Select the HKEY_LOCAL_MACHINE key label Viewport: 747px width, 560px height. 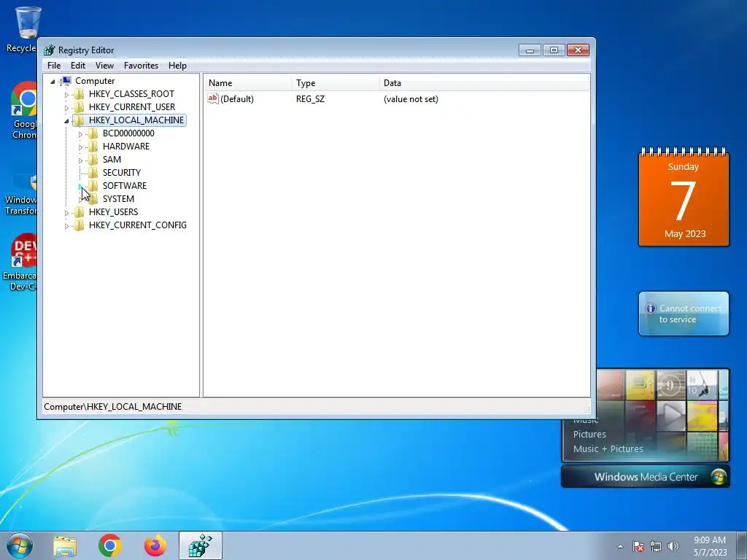[x=136, y=120]
